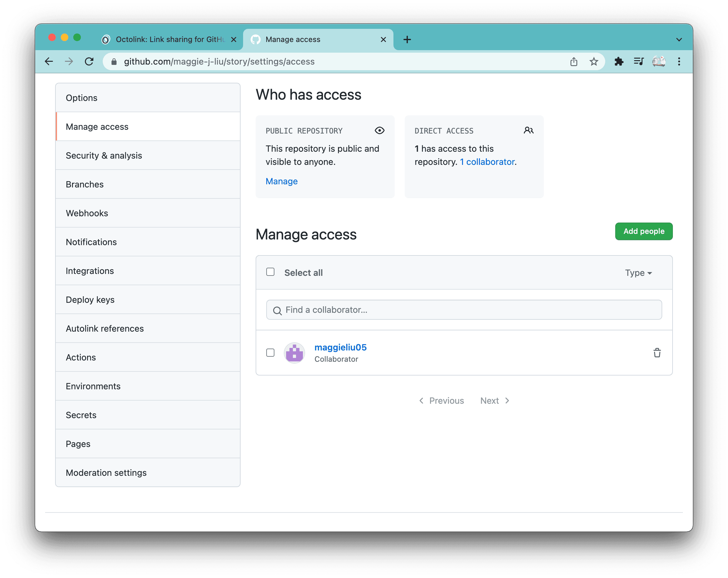Click the Select all label text
Image resolution: width=728 pixels, height=578 pixels.
click(x=303, y=273)
